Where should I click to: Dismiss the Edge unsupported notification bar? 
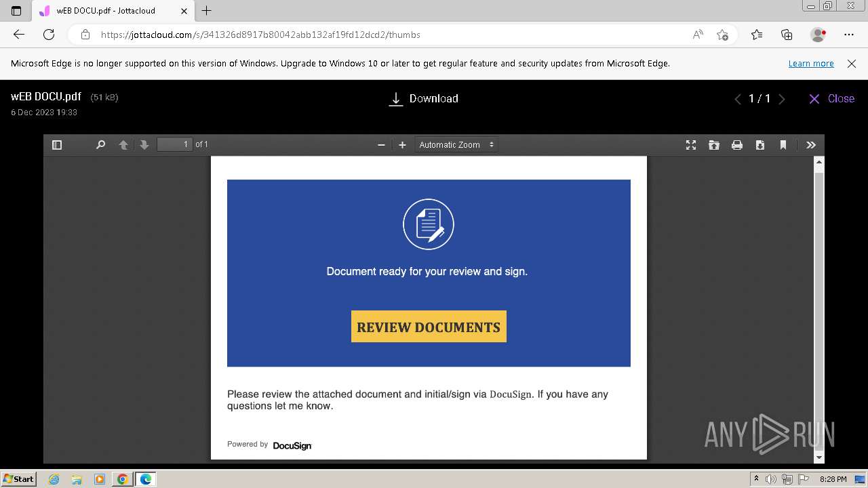pyautogui.click(x=852, y=63)
